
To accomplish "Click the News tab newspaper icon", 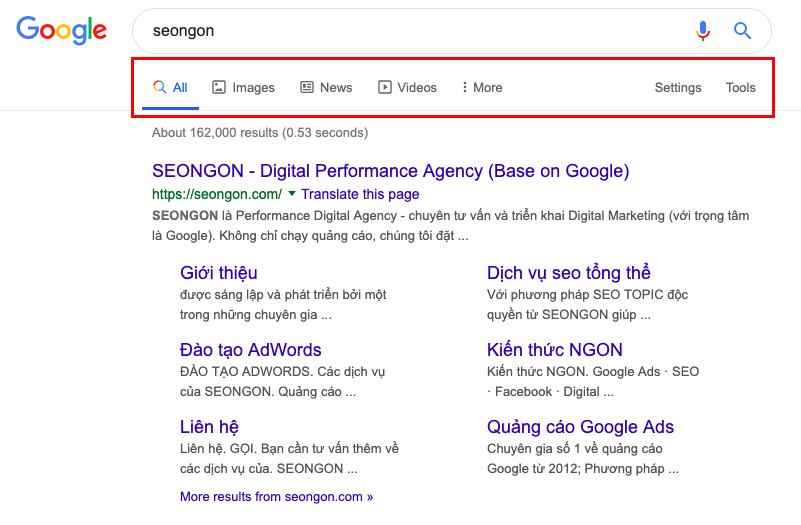I will coord(307,87).
